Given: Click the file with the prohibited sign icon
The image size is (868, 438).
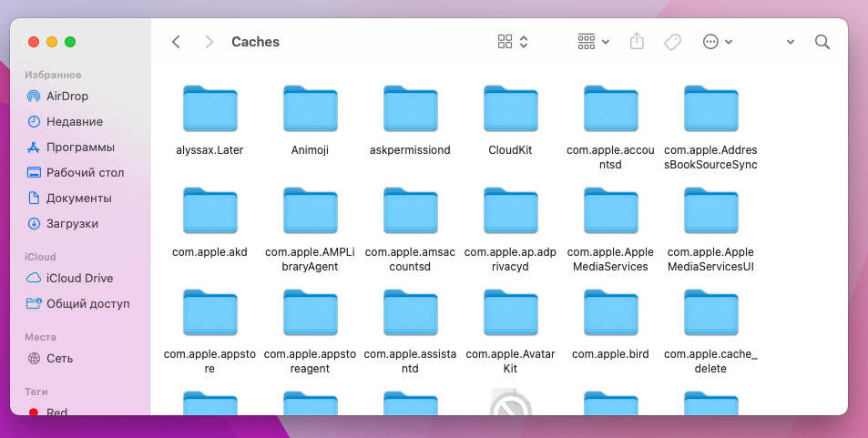Looking at the screenshot, I should [x=510, y=402].
